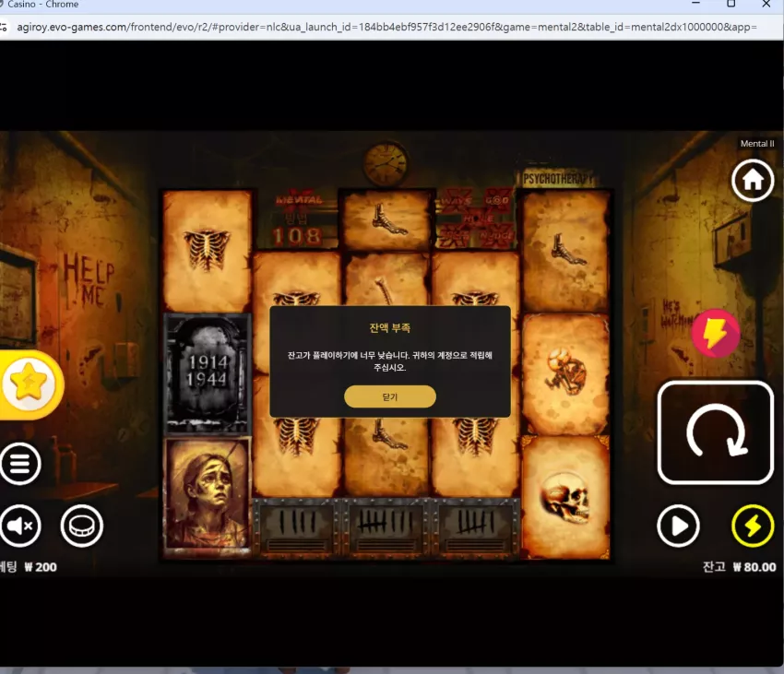Click the browser address bar URL
The image size is (784, 674).
tap(386, 27)
